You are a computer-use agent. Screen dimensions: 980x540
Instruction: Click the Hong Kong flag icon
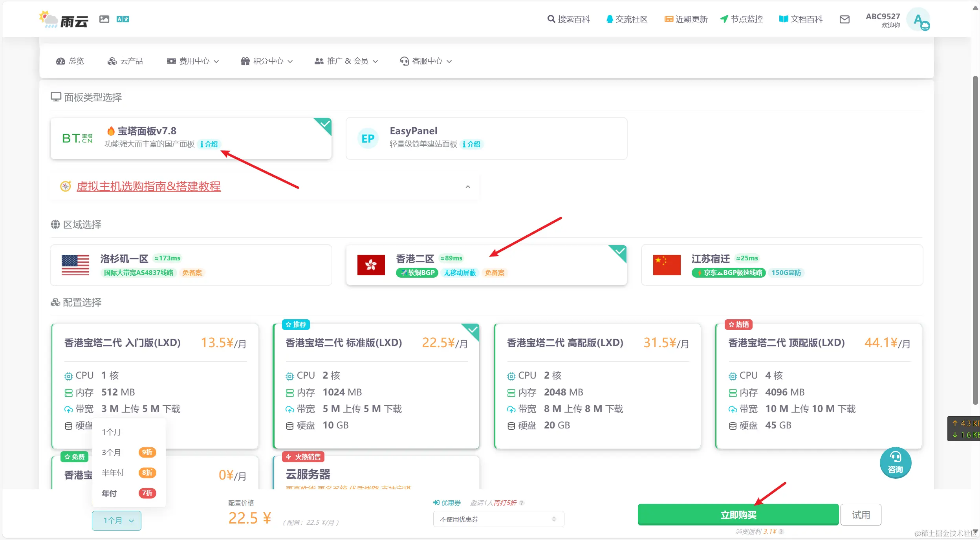click(x=371, y=265)
